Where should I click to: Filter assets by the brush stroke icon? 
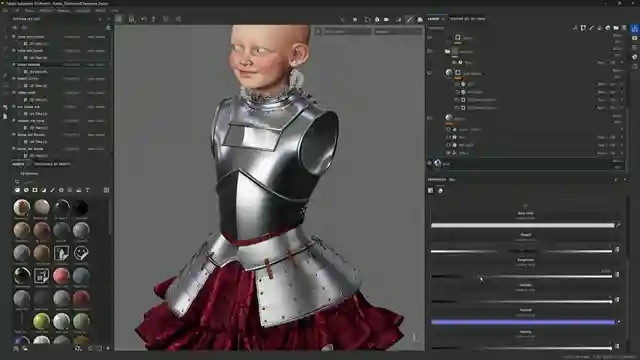pos(52,190)
